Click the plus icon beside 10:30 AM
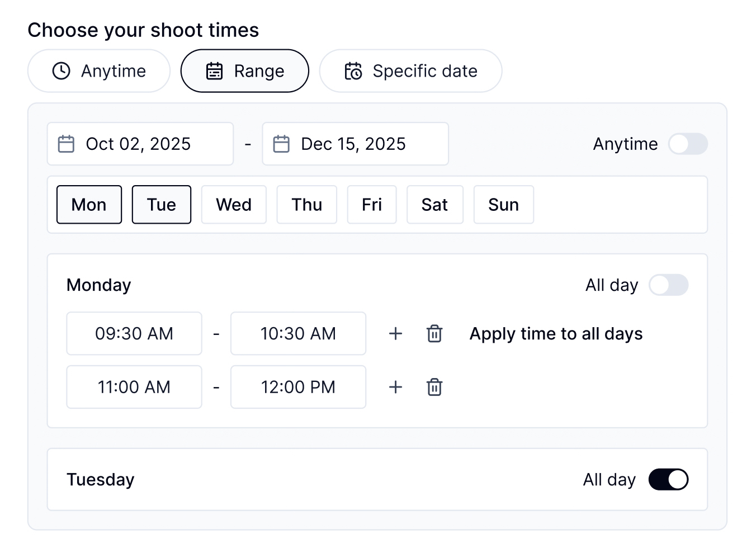Viewport: 756px width, 557px height. [395, 334]
